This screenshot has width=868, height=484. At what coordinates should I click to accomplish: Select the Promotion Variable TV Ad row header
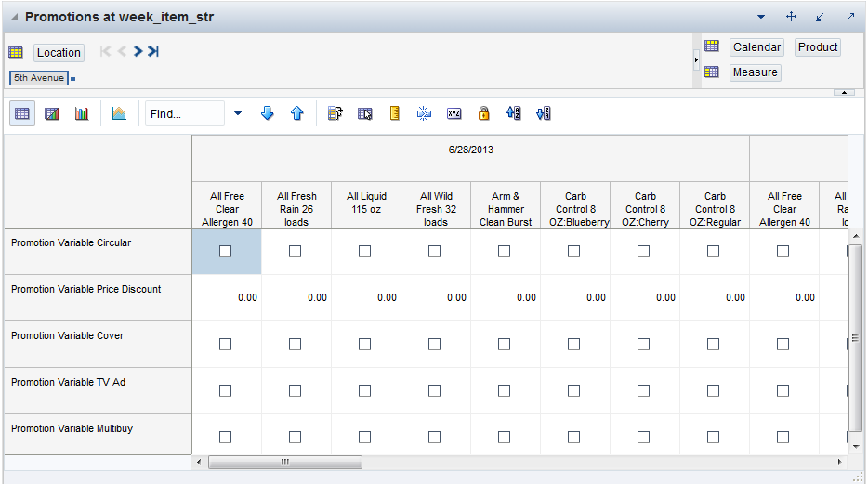point(98,391)
